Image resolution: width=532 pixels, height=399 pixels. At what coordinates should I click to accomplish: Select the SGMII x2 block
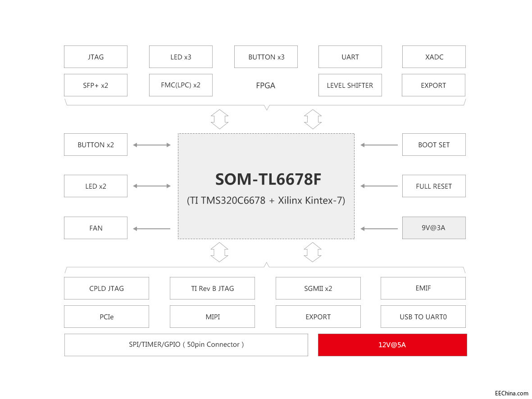(318, 288)
